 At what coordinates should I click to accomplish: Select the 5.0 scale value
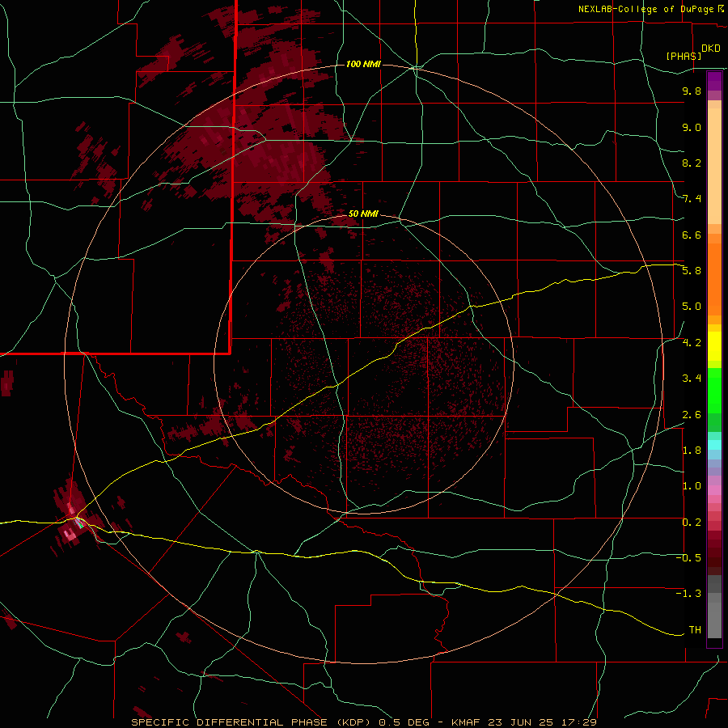(x=692, y=307)
